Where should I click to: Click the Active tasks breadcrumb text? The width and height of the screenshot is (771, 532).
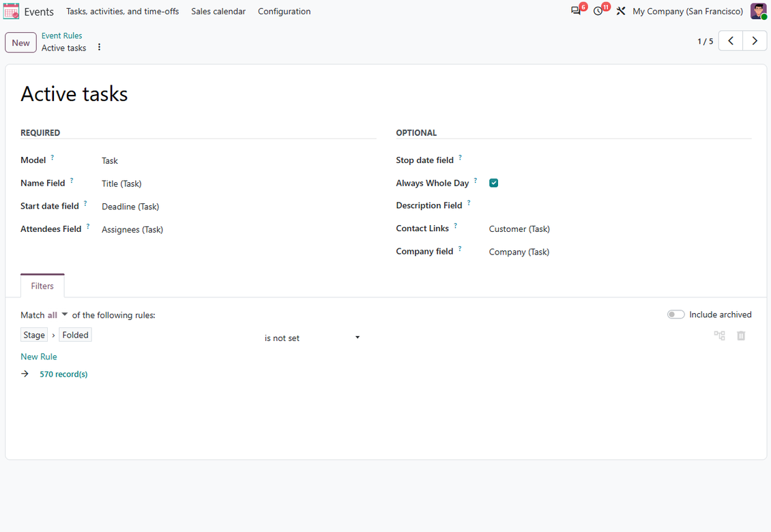pos(64,48)
